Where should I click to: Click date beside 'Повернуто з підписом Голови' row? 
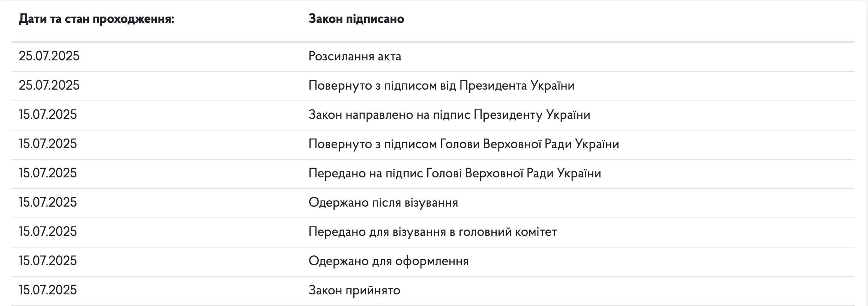coord(48,144)
